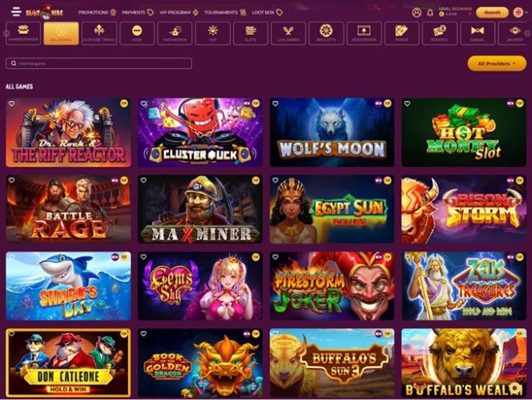Click the yellow deposit button
Viewport: 532px width, 400px height.
tap(492, 13)
